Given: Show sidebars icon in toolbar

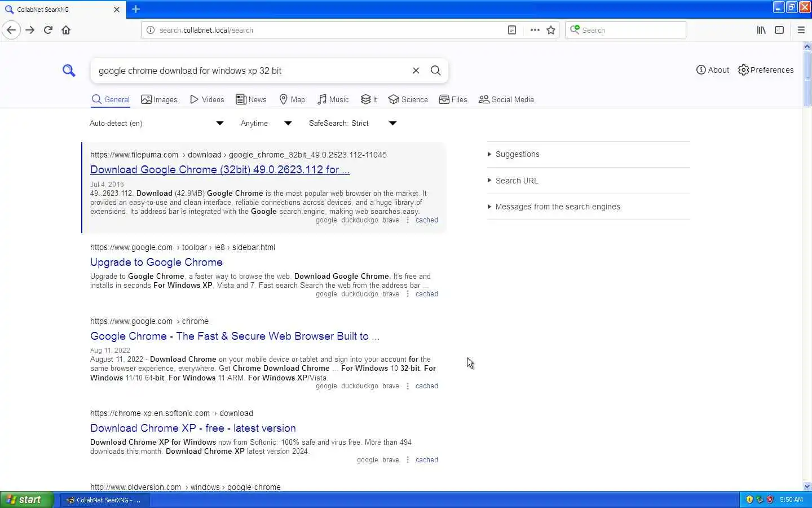Looking at the screenshot, I should 779,30.
